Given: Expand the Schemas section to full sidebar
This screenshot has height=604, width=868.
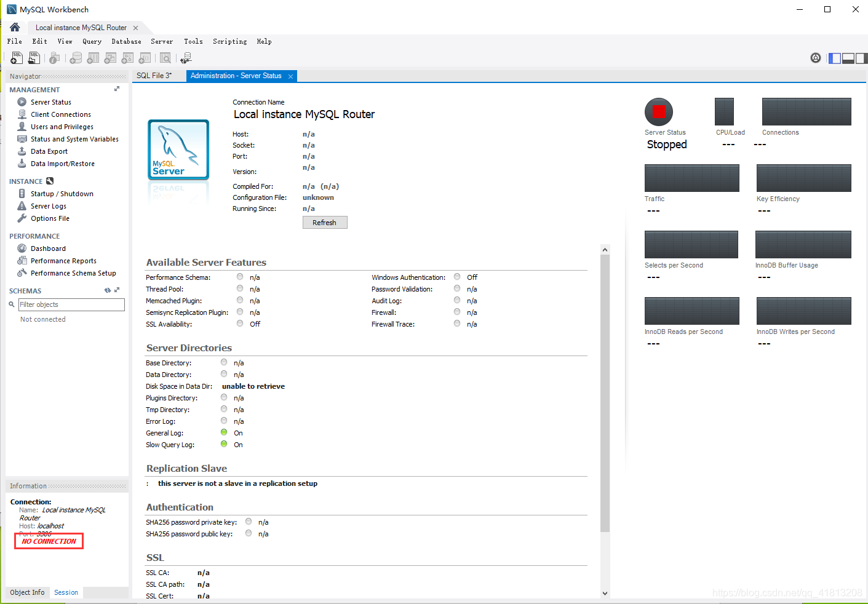Looking at the screenshot, I should (117, 290).
